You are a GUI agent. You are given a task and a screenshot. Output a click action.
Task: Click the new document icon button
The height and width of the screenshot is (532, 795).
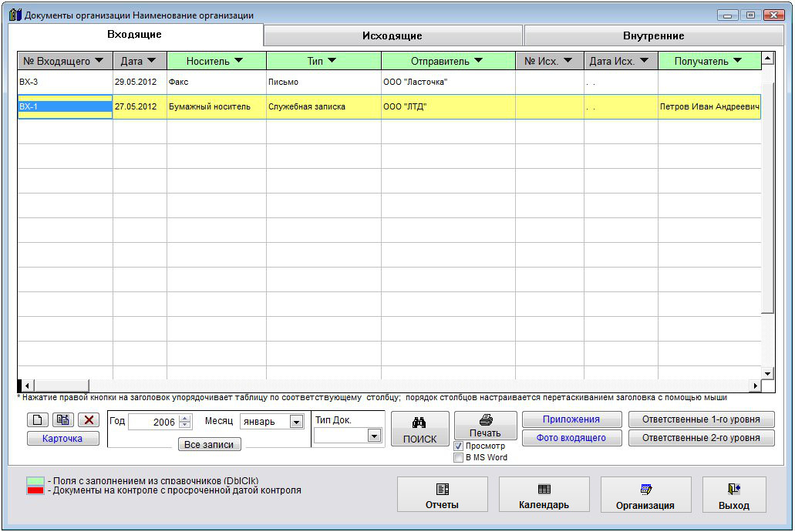pos(38,420)
